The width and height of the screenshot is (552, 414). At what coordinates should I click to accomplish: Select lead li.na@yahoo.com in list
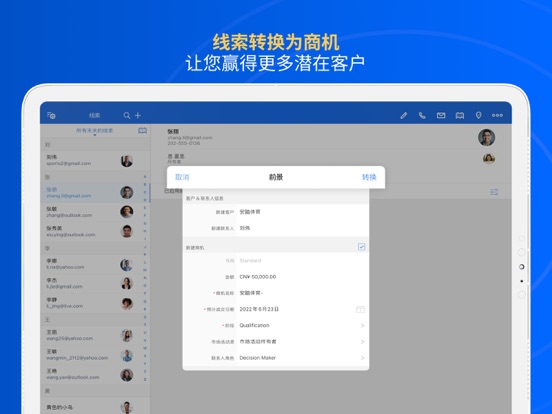click(95, 264)
